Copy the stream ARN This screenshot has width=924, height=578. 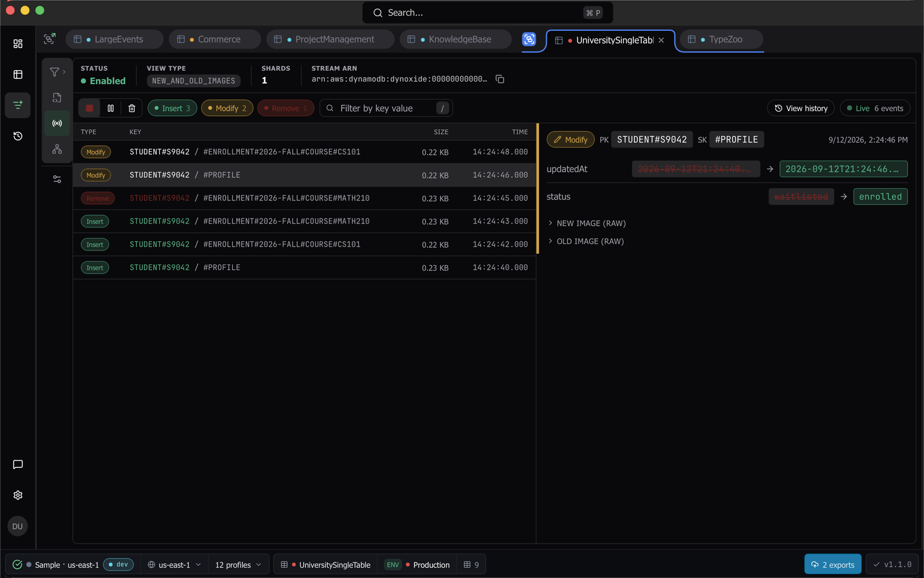[x=500, y=79]
